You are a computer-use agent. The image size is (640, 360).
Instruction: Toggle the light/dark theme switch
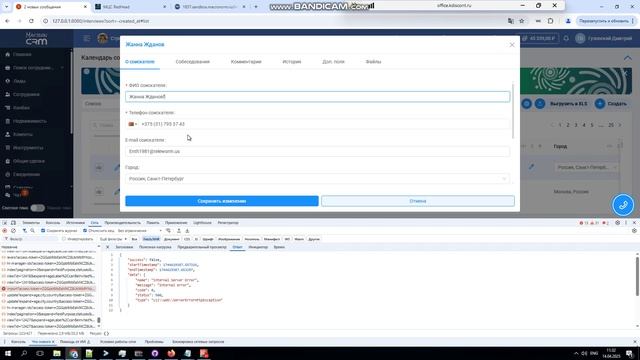tap(38, 208)
